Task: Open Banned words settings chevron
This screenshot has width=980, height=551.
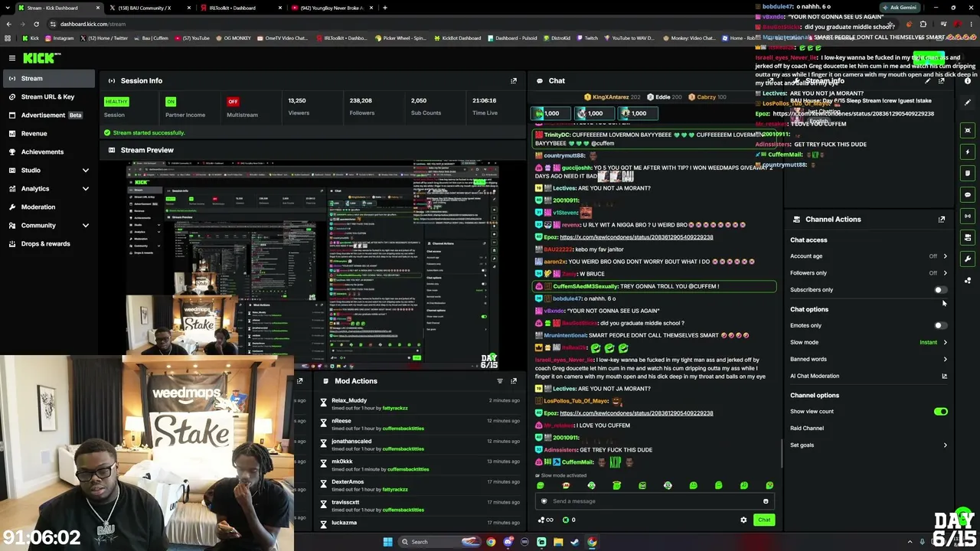Action: [x=945, y=359]
